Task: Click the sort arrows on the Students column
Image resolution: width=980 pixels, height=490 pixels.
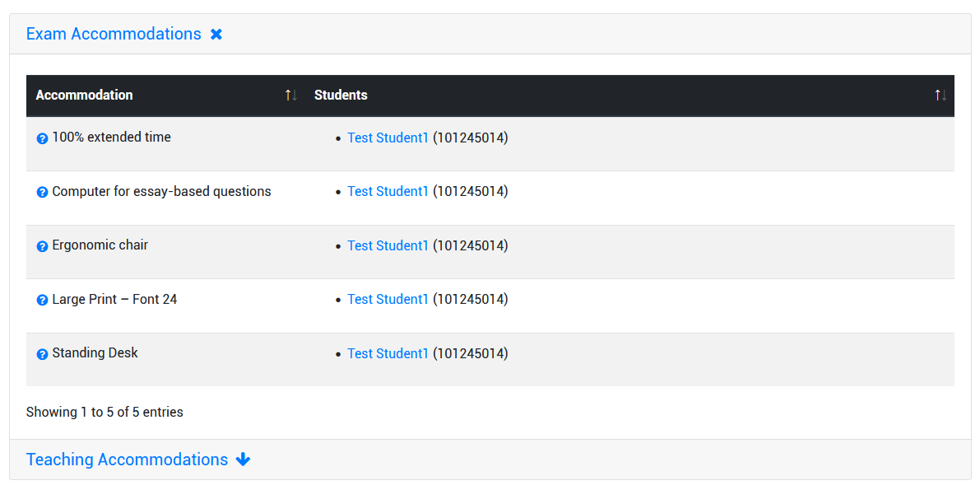Action: (940, 96)
